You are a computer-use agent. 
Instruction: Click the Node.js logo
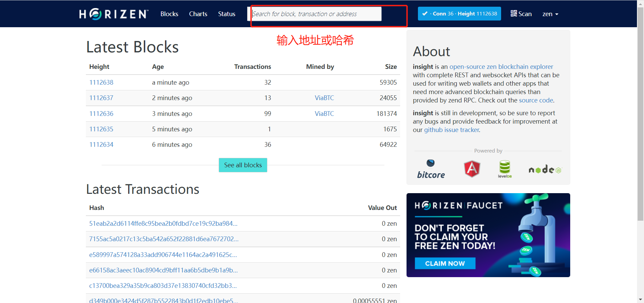[x=544, y=169]
